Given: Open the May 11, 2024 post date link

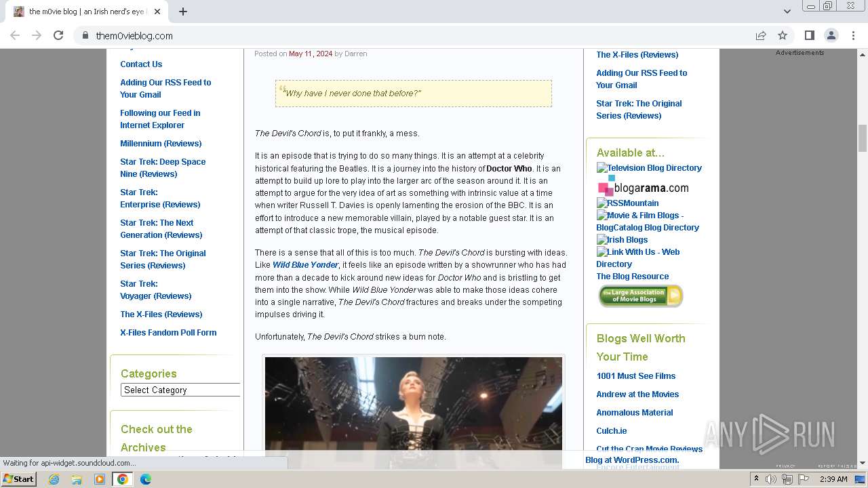Looking at the screenshot, I should [x=311, y=54].
